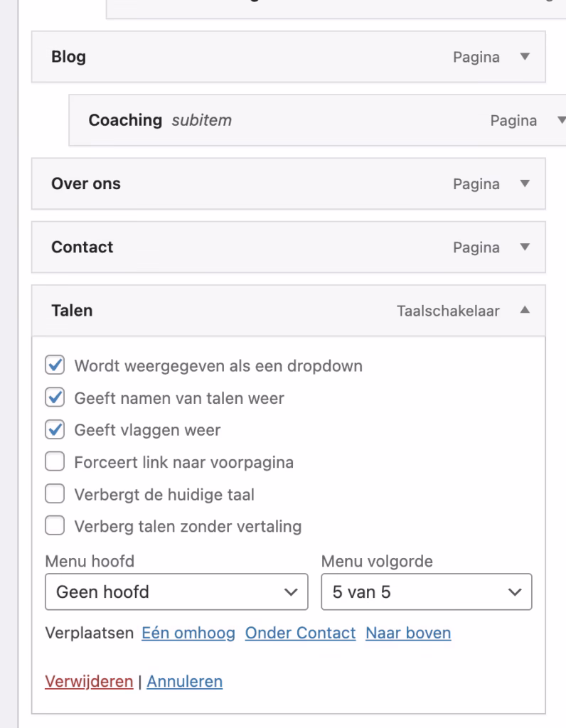
Task: Uncheck 'Wordt weergegeven als een dropdown'
Action: pyautogui.click(x=55, y=364)
